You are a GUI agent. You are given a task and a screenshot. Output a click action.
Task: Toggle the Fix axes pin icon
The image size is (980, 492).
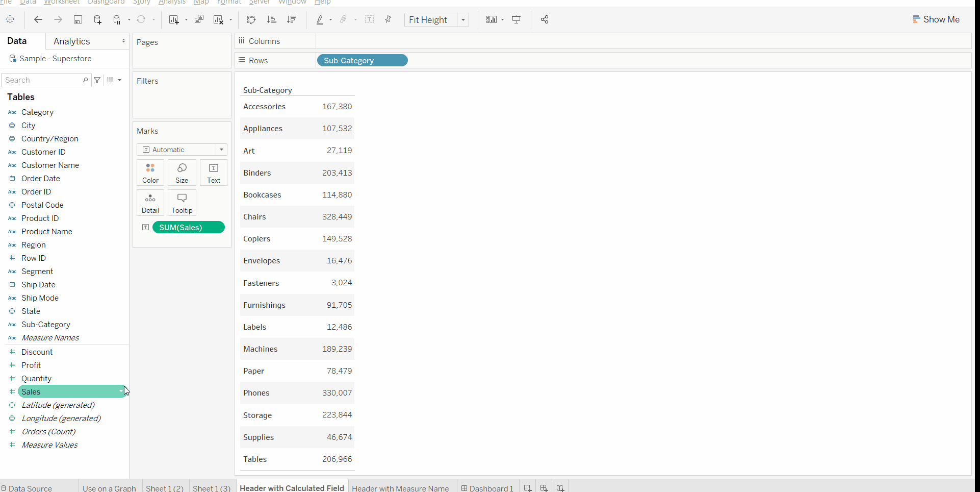(x=389, y=19)
